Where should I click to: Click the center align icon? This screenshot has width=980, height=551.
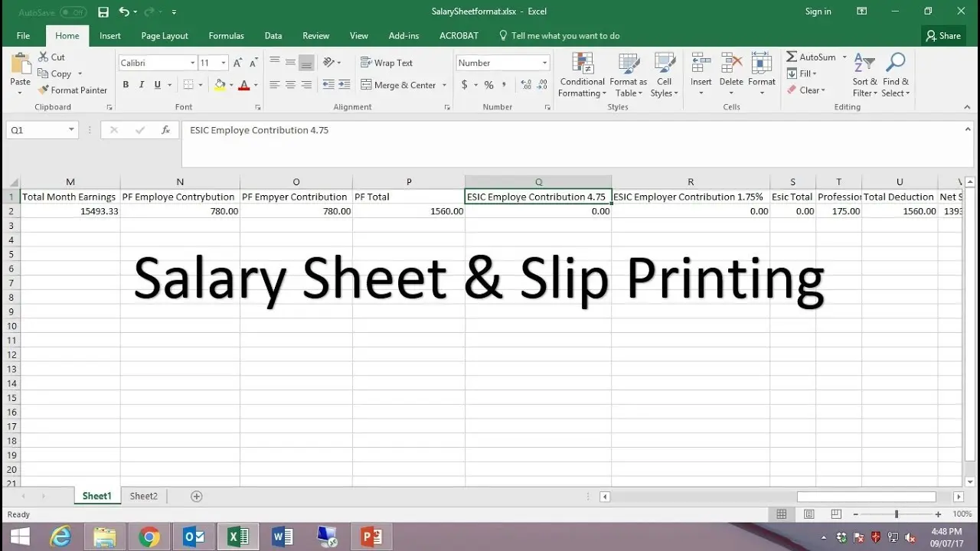(x=290, y=85)
